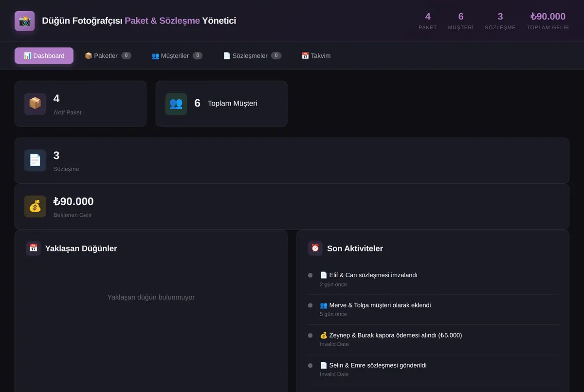Click the camera logo icon in header
This screenshot has width=584, height=392.
tap(25, 21)
